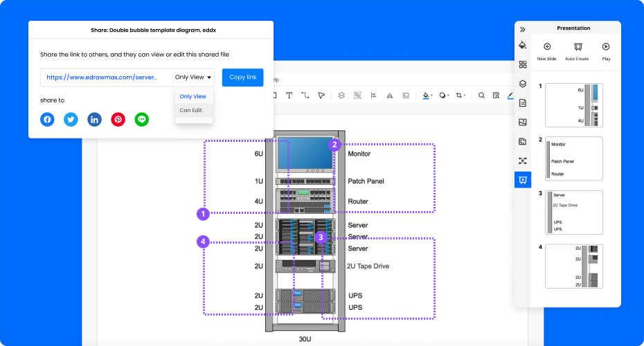Share via the Pinterest icon
Screen dimensions: 644x346
pos(118,119)
